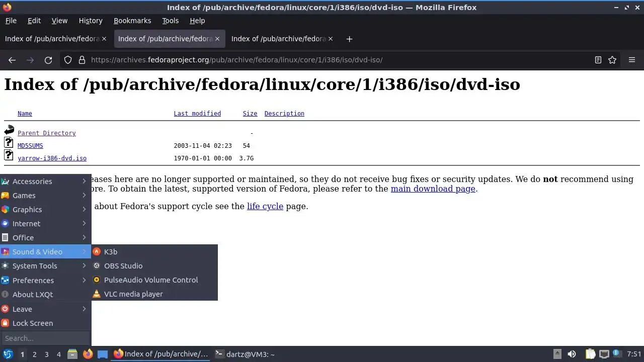Open the removable media eject tray icon
The width and height of the screenshot is (644, 362).
[x=557, y=354]
